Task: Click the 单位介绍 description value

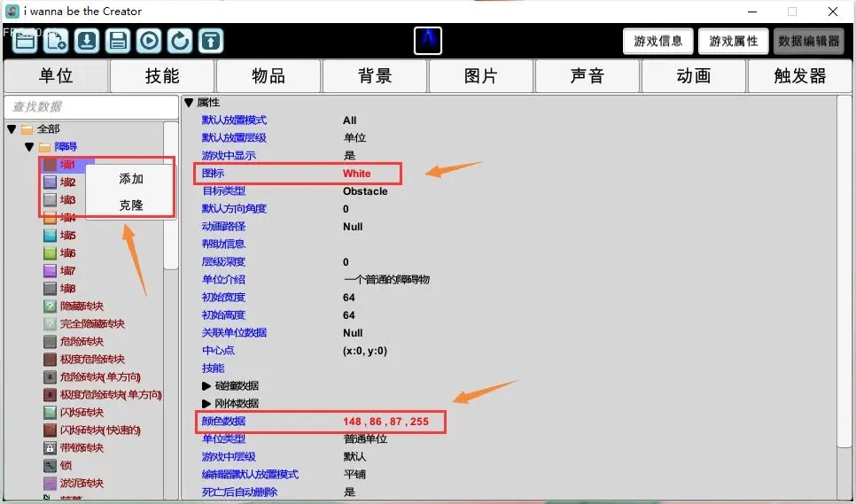Action: point(387,280)
